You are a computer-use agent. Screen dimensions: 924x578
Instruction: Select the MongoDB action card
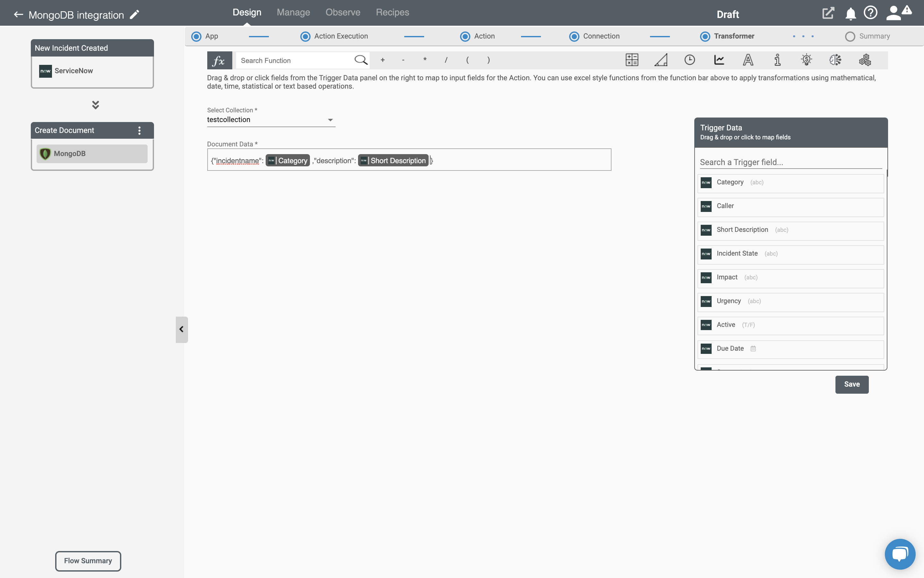(92, 154)
